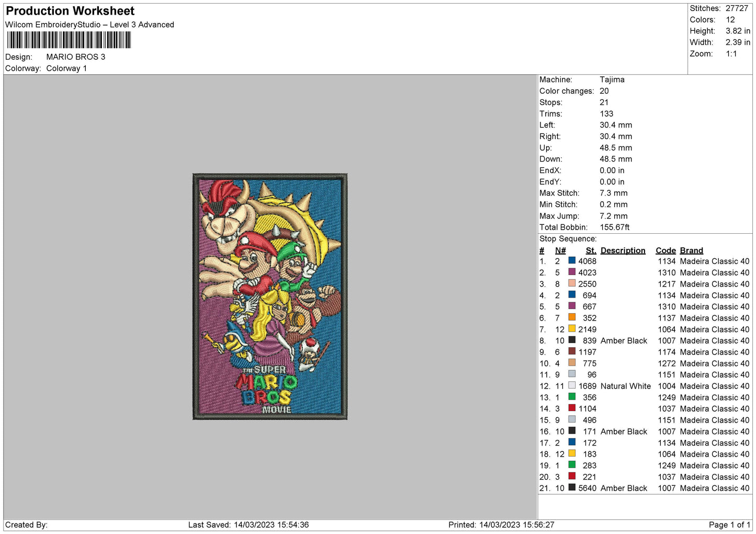This screenshot has height=534, width=756.
Task: Select the yellow swatch in stop 7
Action: [x=572, y=329]
